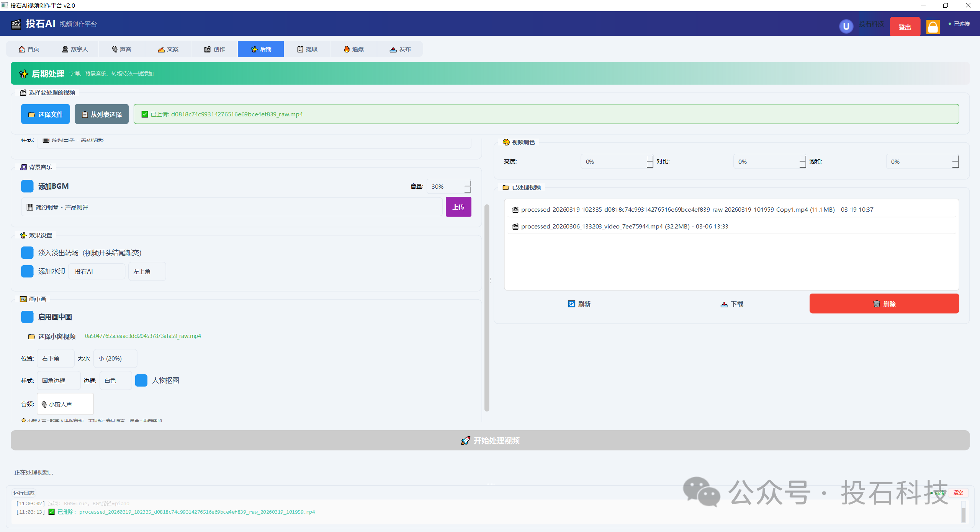This screenshot has width=980, height=532.
Task: Click the trash icon on 删除 button
Action: click(876, 304)
